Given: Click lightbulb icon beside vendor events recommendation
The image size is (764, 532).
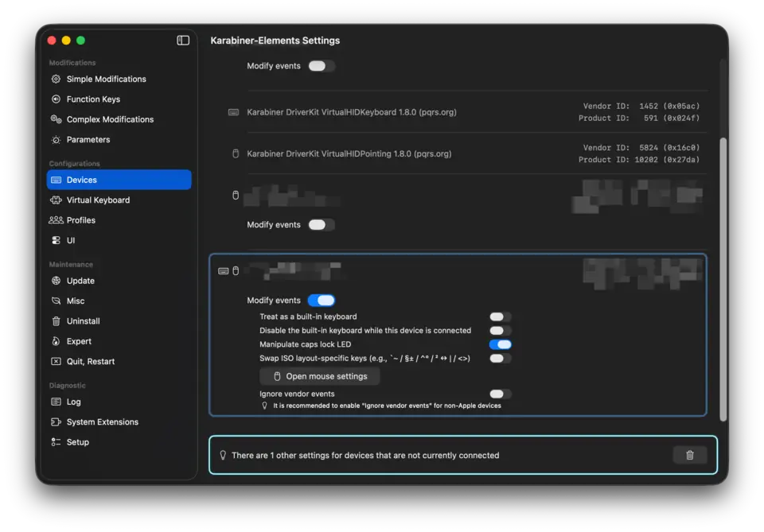Looking at the screenshot, I should (x=264, y=406).
